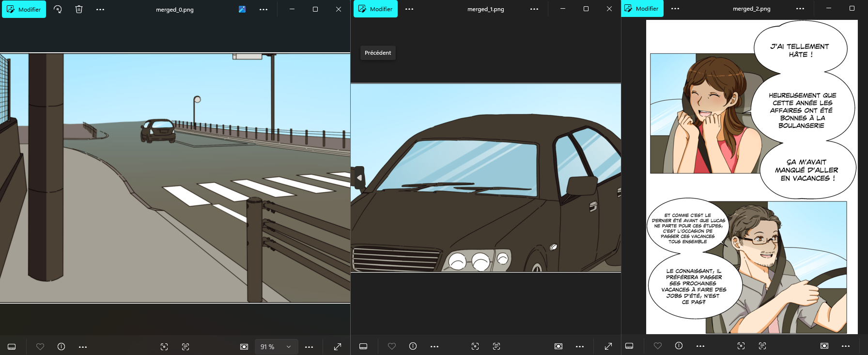868x355 pixels.
Task: Toggle filmstrip view in merged_0.png window
Action: coord(12,347)
